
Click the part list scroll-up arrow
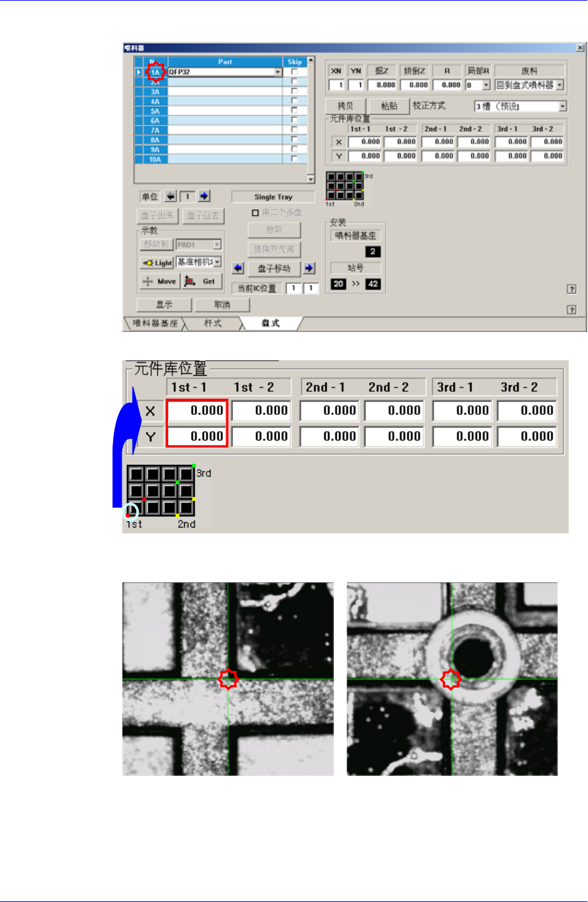pyautogui.click(x=311, y=60)
